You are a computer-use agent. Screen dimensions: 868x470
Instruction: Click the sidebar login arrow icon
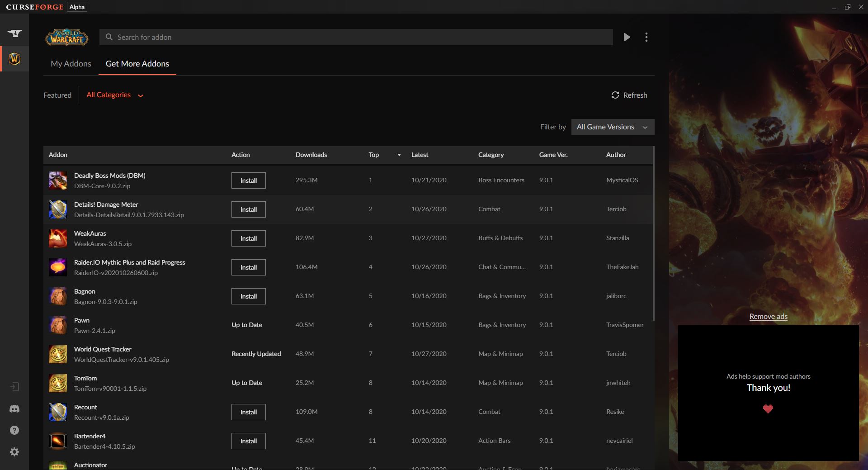tap(14, 387)
